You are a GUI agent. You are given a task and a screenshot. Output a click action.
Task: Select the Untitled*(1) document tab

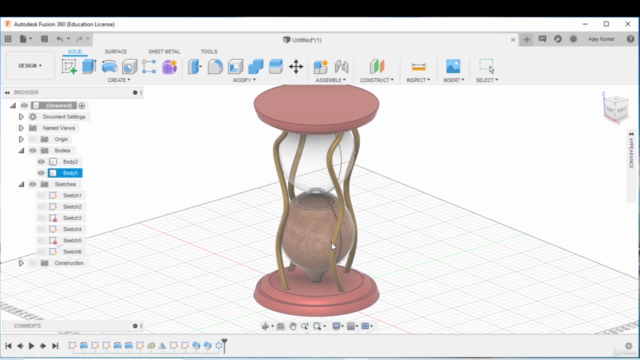point(302,40)
